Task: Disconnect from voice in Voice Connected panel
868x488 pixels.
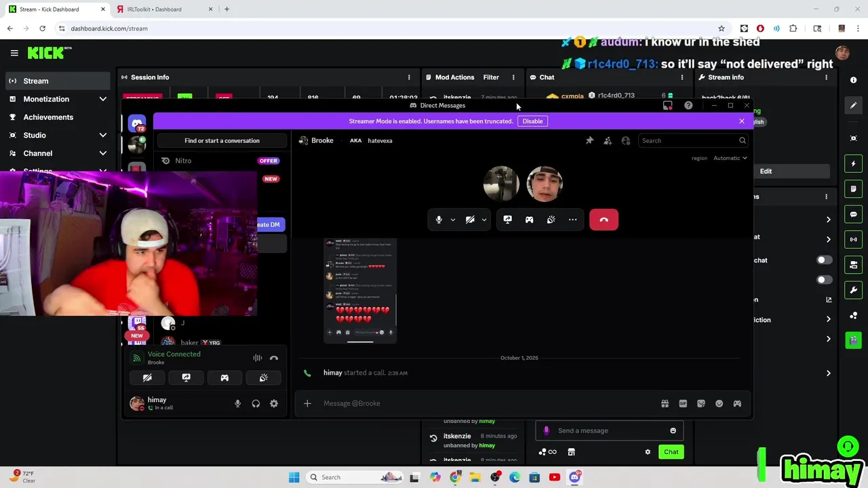Action: tap(274, 358)
